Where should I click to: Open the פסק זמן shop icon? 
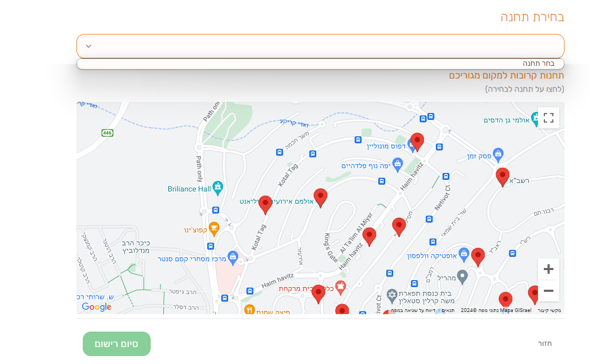(x=498, y=154)
